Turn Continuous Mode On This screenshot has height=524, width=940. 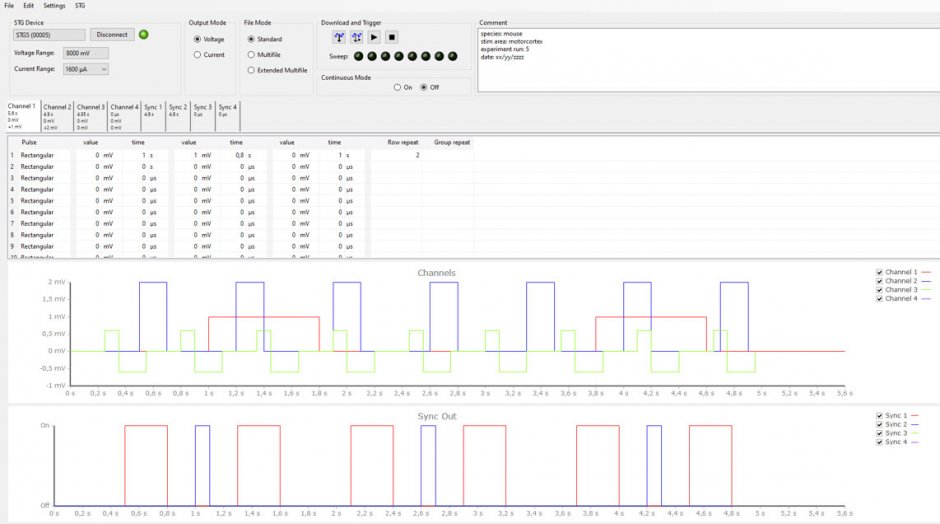point(398,87)
